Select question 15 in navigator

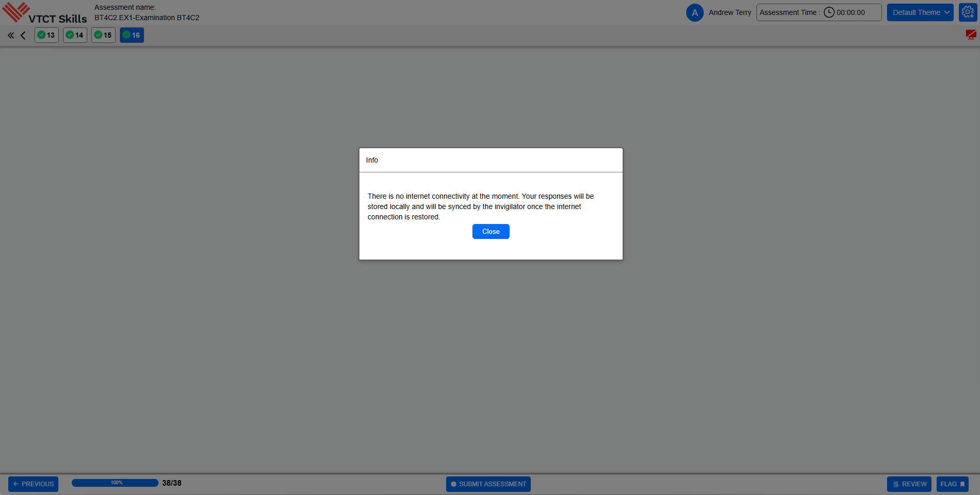coord(103,35)
